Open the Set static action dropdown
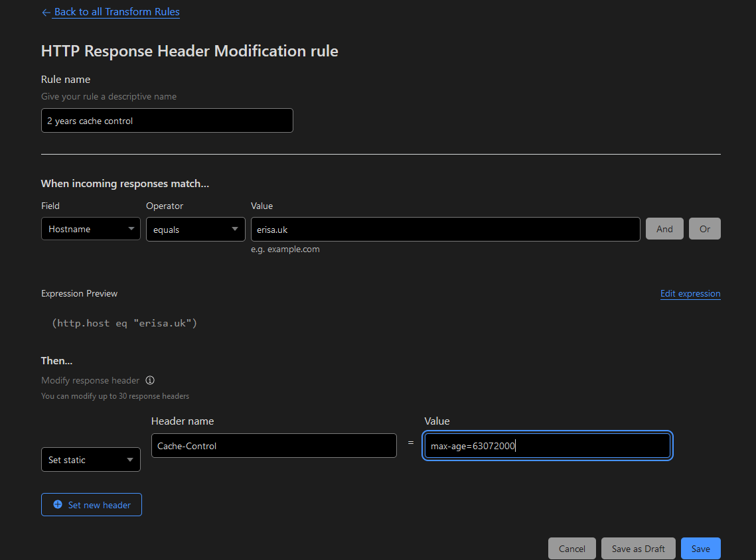This screenshot has height=560, width=756. 91,460
